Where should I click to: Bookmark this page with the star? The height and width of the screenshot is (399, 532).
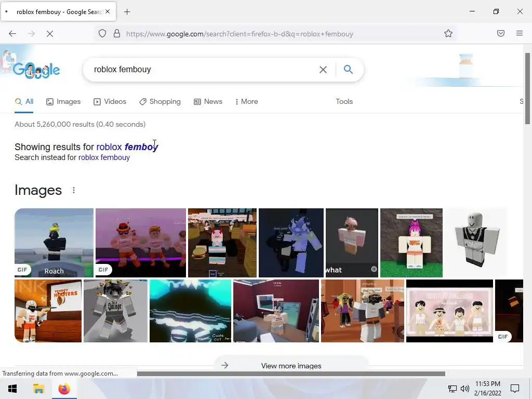tap(448, 34)
